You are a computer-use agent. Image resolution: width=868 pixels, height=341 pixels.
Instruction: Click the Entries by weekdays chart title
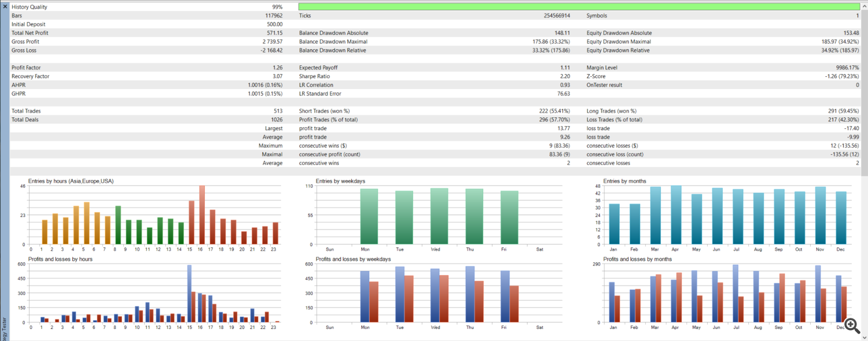point(340,181)
